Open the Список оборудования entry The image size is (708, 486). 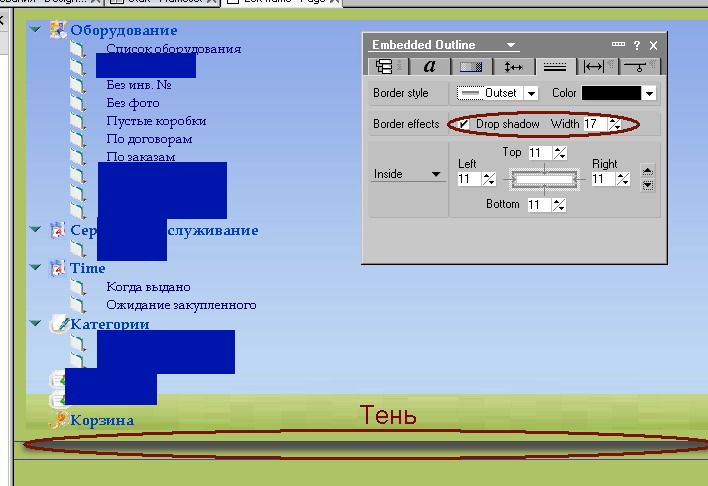point(173,49)
